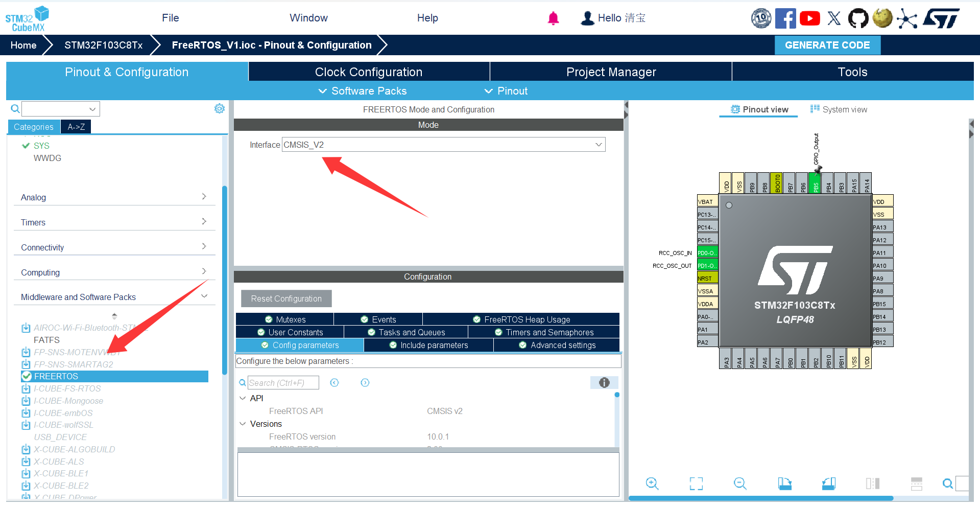Open the Timers and Semaphores tab
The width and height of the screenshot is (980, 506).
coord(544,332)
